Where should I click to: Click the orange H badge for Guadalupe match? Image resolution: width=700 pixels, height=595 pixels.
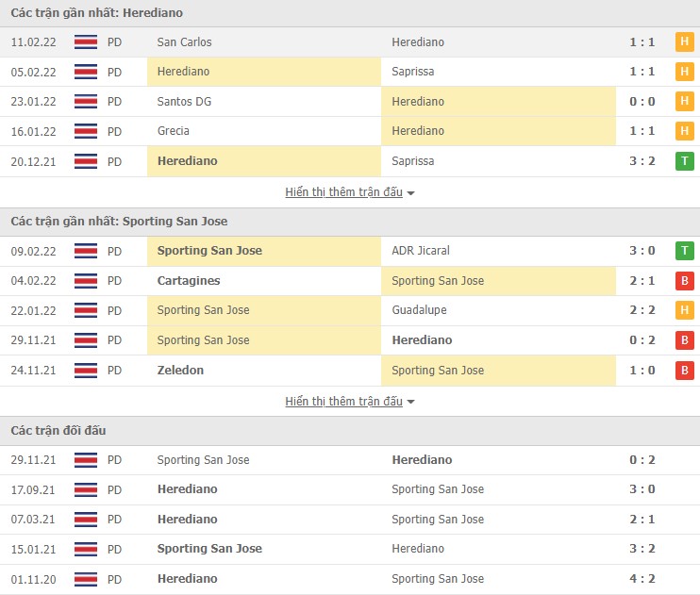point(684,310)
